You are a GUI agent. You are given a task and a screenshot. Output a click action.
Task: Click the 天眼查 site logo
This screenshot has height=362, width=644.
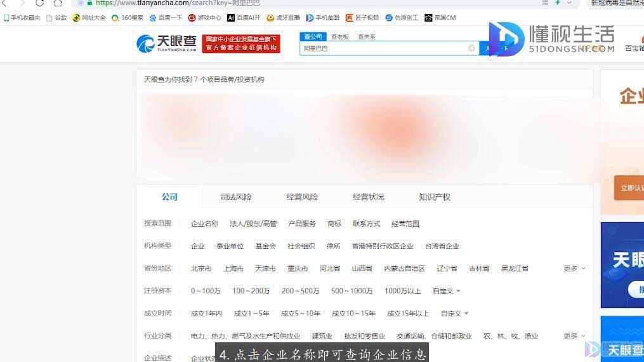pos(166,44)
